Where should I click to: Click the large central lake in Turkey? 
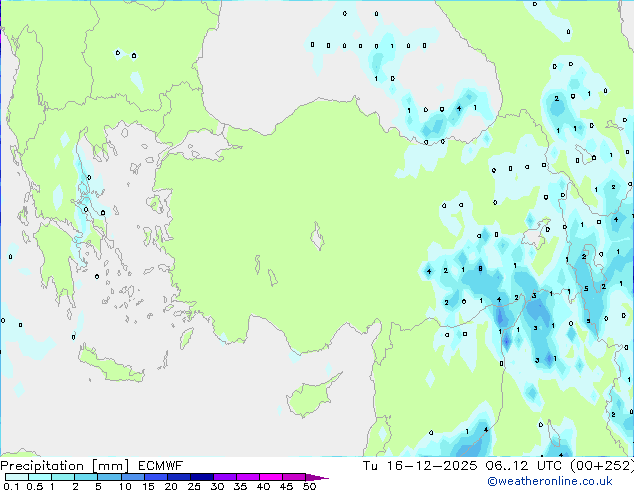tap(317, 237)
